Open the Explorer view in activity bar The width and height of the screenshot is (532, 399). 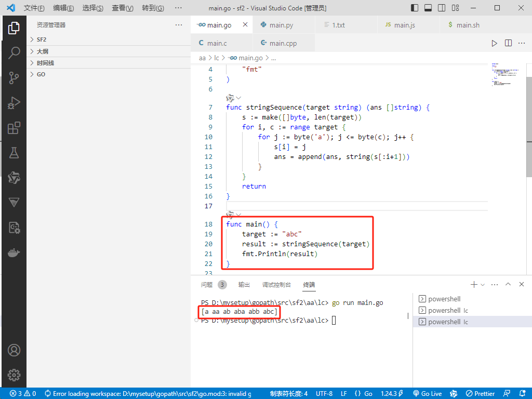(14, 28)
